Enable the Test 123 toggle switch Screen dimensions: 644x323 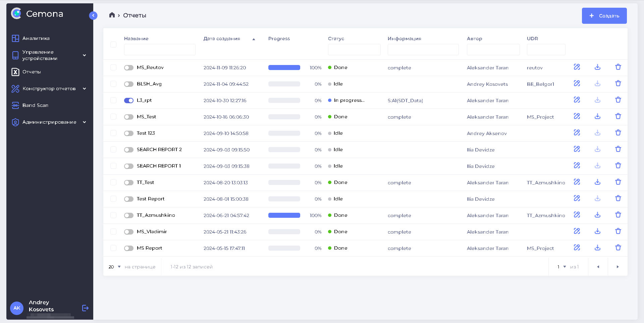tap(129, 133)
